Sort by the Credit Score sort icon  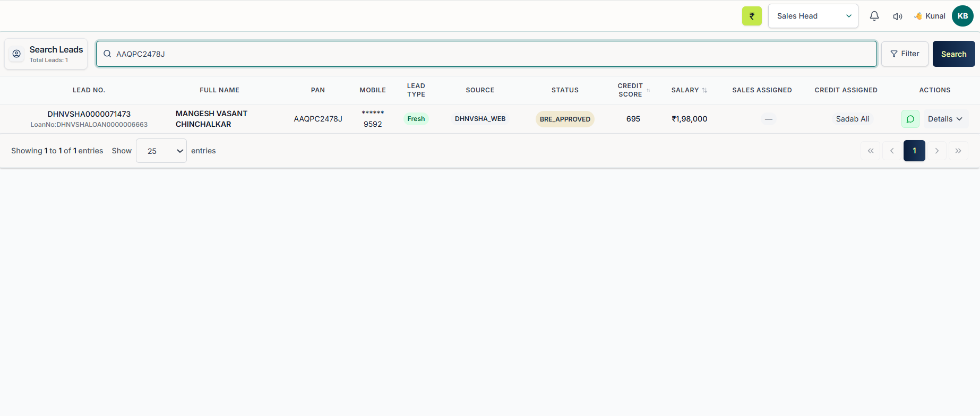[648, 90]
